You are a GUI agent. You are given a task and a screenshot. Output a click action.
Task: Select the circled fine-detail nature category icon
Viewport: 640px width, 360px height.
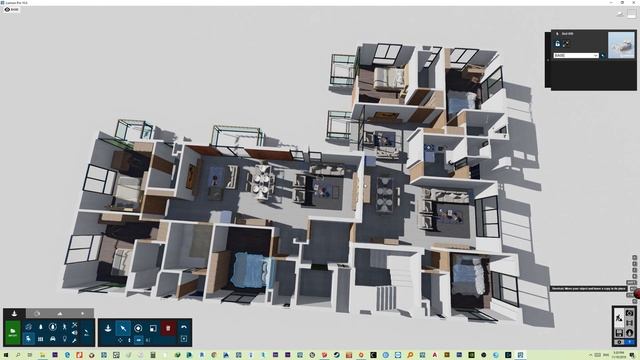(x=53, y=327)
